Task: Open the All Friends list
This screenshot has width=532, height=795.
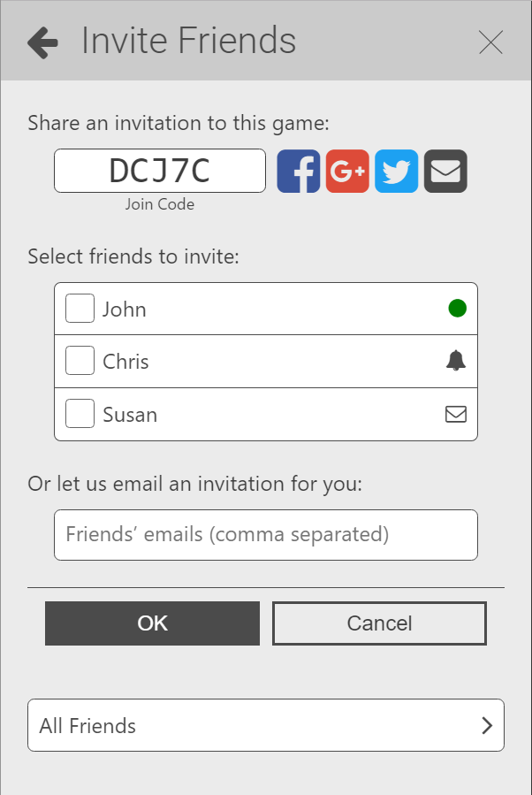Action: [265, 725]
